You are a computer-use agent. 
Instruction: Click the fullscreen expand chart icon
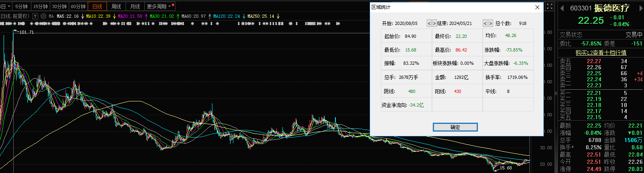point(549,6)
